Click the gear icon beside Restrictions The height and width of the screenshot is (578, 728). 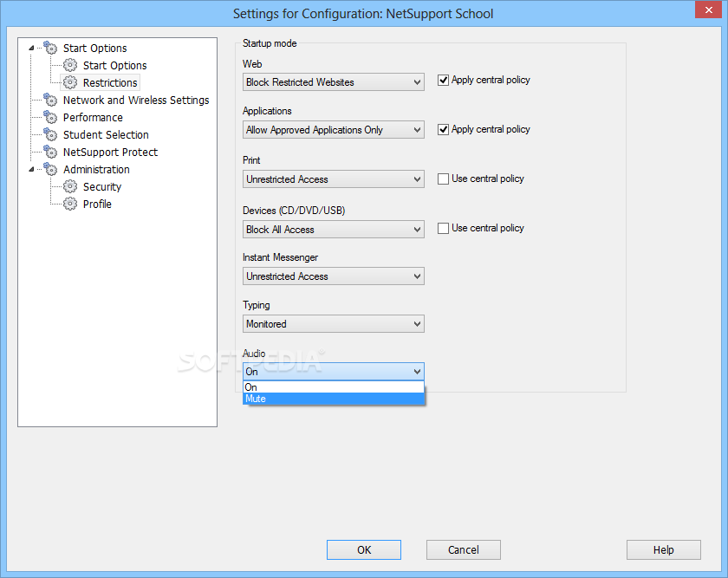70,82
